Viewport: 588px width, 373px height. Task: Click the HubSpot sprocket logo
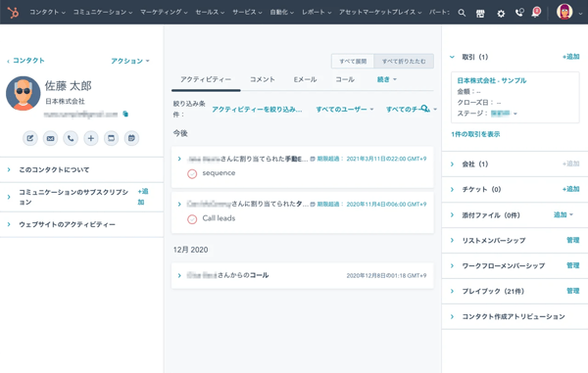tap(13, 13)
